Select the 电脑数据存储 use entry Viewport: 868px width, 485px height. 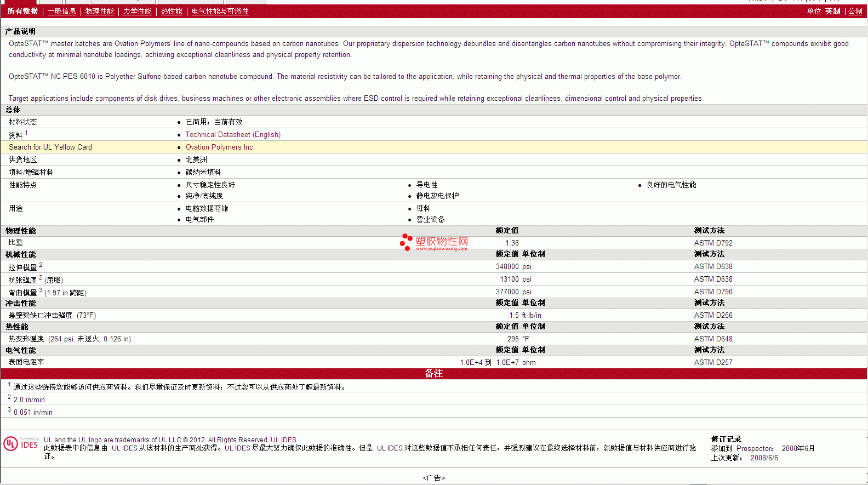(x=207, y=208)
